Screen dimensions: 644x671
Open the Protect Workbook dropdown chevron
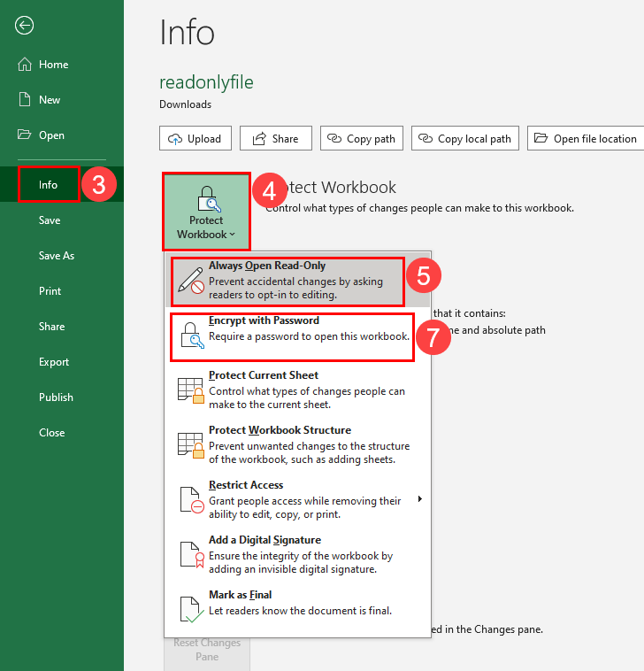pyautogui.click(x=232, y=235)
